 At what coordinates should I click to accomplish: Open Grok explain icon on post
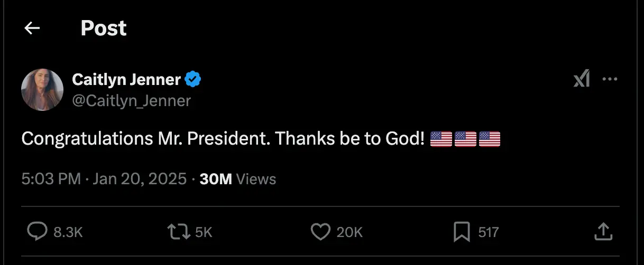[581, 80]
